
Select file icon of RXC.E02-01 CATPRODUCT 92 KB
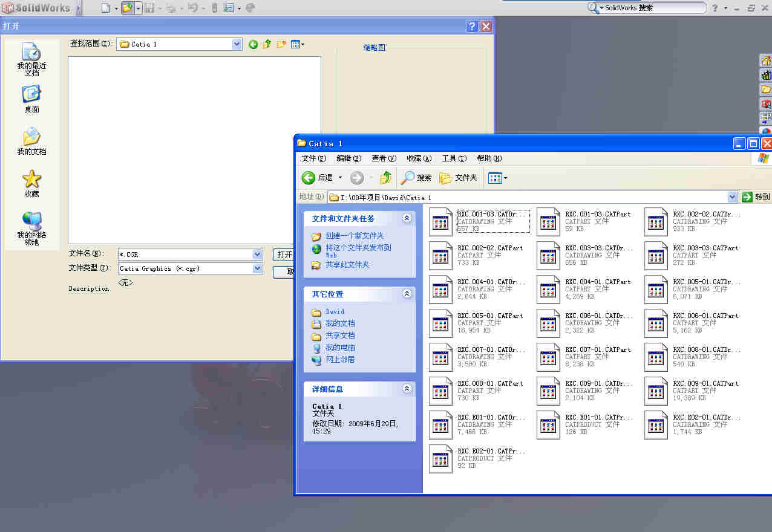[440, 459]
